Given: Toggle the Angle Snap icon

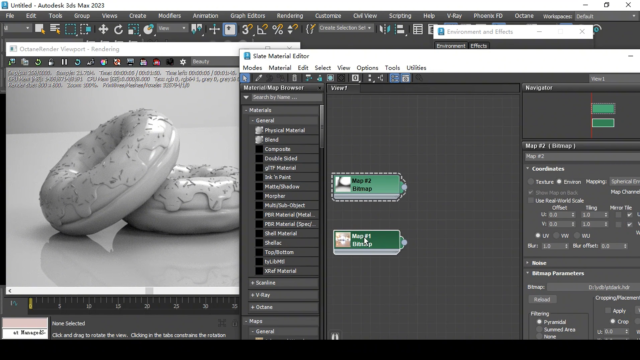Looking at the screenshot, I should pos(262,29).
